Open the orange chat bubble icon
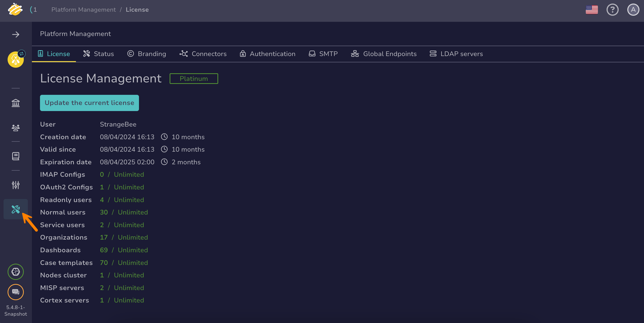This screenshot has height=323, width=644. tap(16, 292)
